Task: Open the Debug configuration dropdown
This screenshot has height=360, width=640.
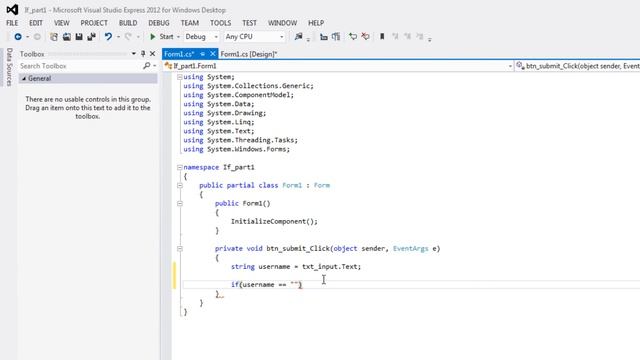Action: click(x=201, y=37)
